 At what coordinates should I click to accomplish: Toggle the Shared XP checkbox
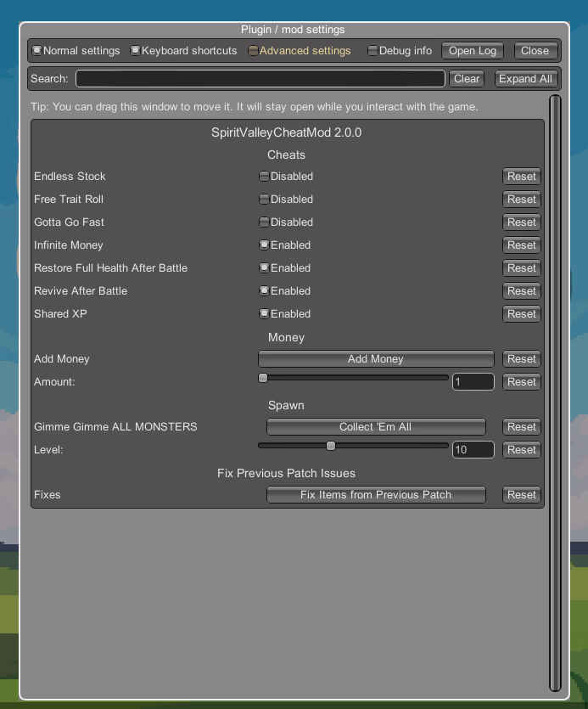click(x=264, y=314)
